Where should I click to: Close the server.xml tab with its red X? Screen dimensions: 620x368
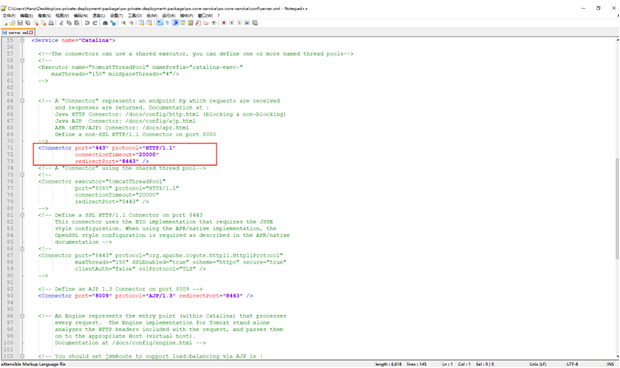(x=31, y=32)
